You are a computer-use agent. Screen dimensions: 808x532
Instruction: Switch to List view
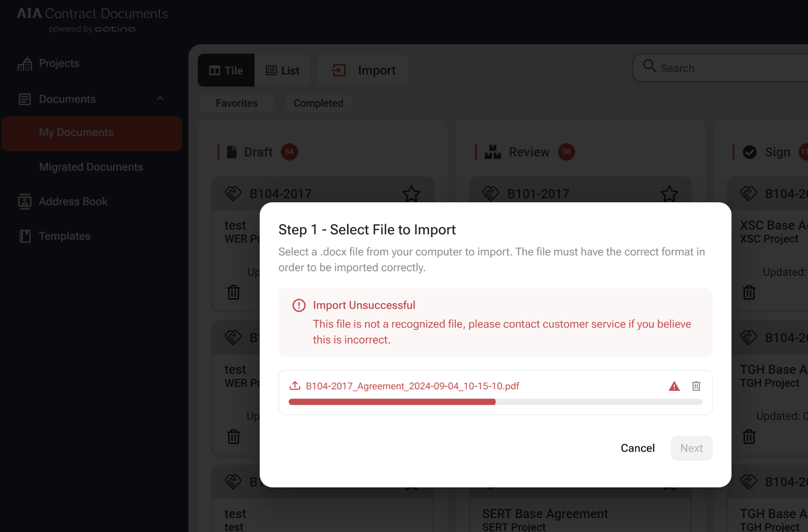point(282,70)
